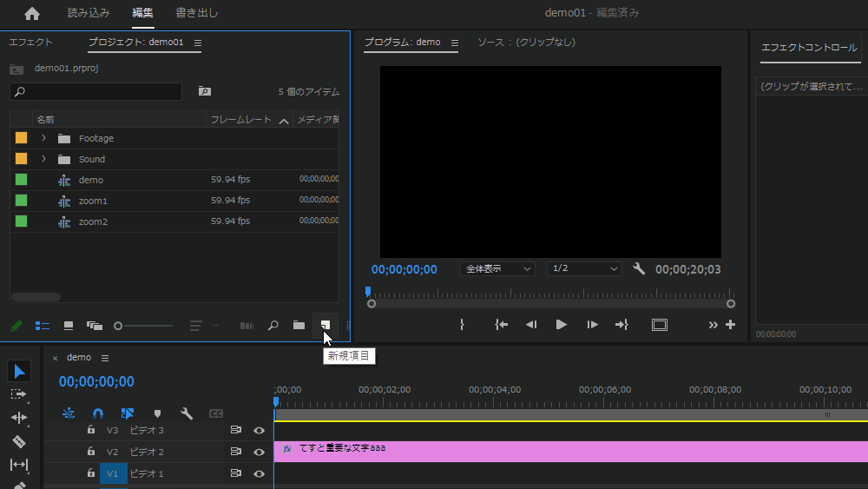Select the pink clip てすと重要な文字aaa
Screen dimensions: 868x489
571,452
